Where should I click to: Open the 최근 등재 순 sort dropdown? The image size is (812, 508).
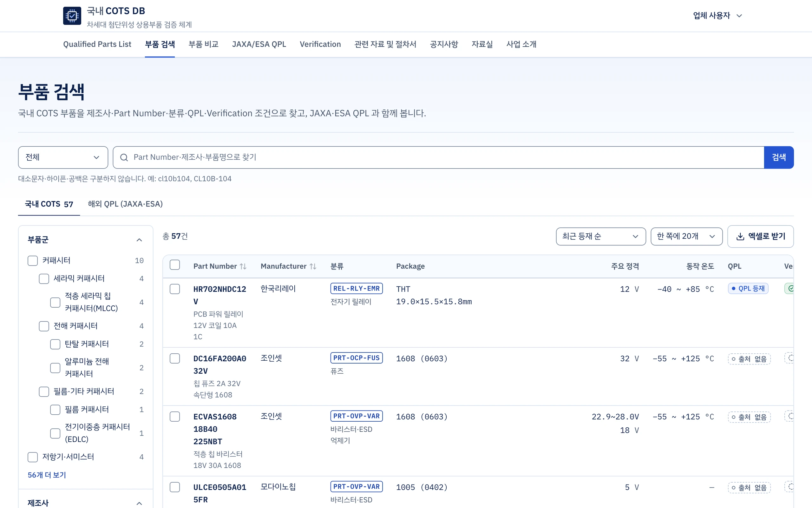click(x=601, y=237)
